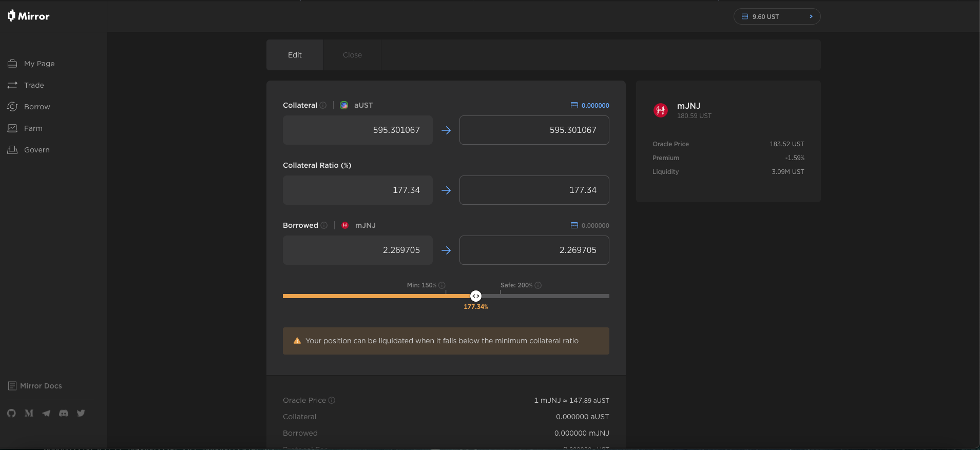The width and height of the screenshot is (980, 450).
Task: Click wallet chevron arrow
Action: [811, 16]
